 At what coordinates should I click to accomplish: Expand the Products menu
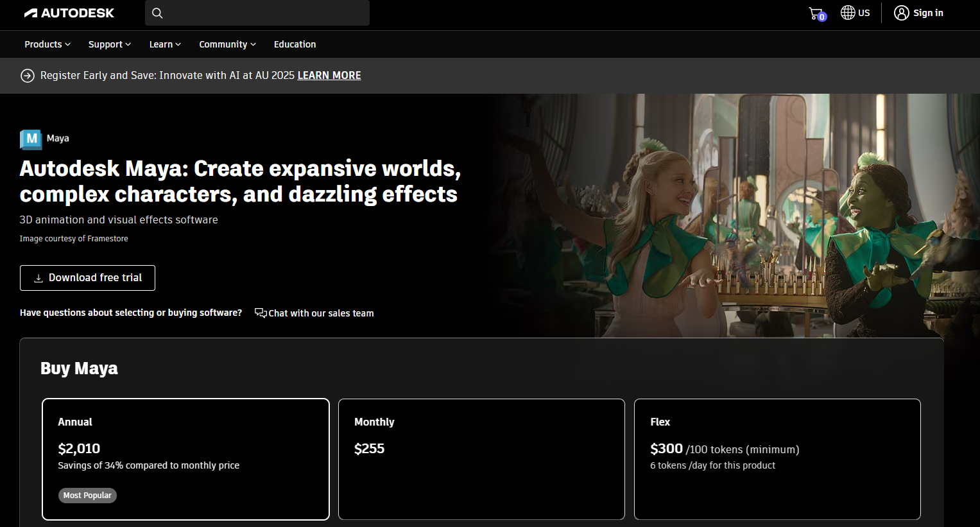[x=47, y=44]
